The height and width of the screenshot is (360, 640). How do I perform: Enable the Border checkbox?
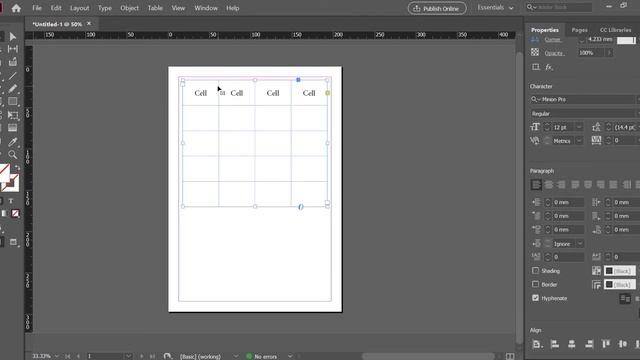[536, 284]
